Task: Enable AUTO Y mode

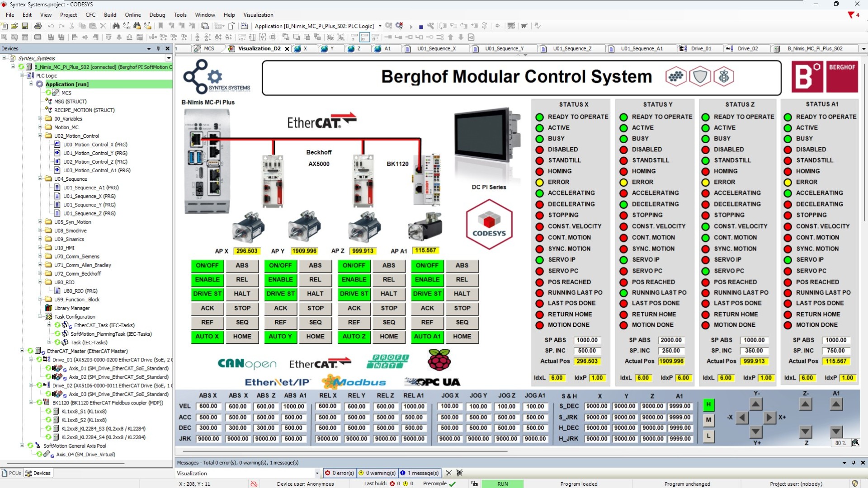Action: [x=280, y=336]
